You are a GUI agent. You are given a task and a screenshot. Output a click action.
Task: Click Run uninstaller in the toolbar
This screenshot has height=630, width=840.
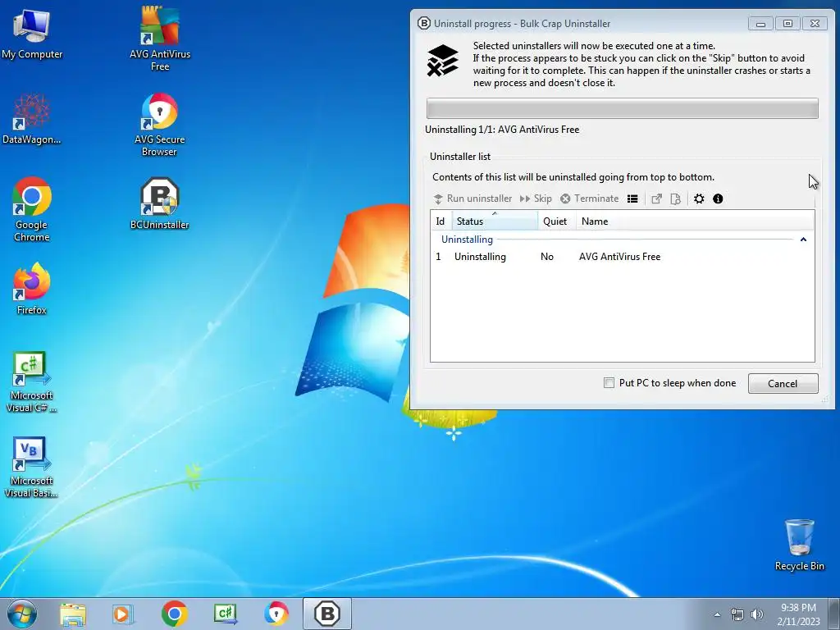pyautogui.click(x=472, y=199)
